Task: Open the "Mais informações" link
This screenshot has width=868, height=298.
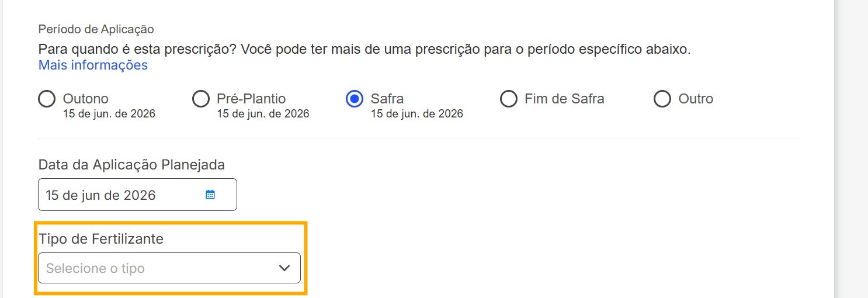Action: pos(93,65)
